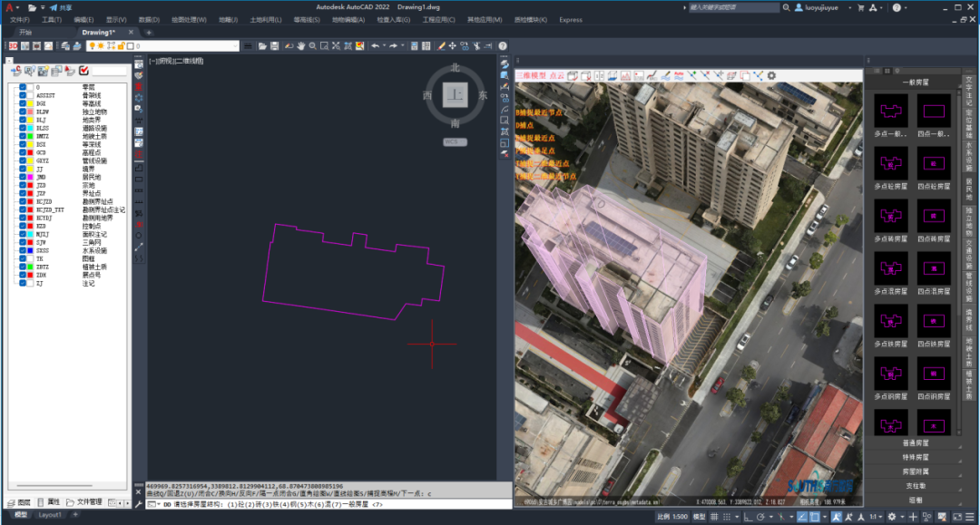Click the 共享 share button
This screenshot has width=980, height=525.
(x=62, y=7)
